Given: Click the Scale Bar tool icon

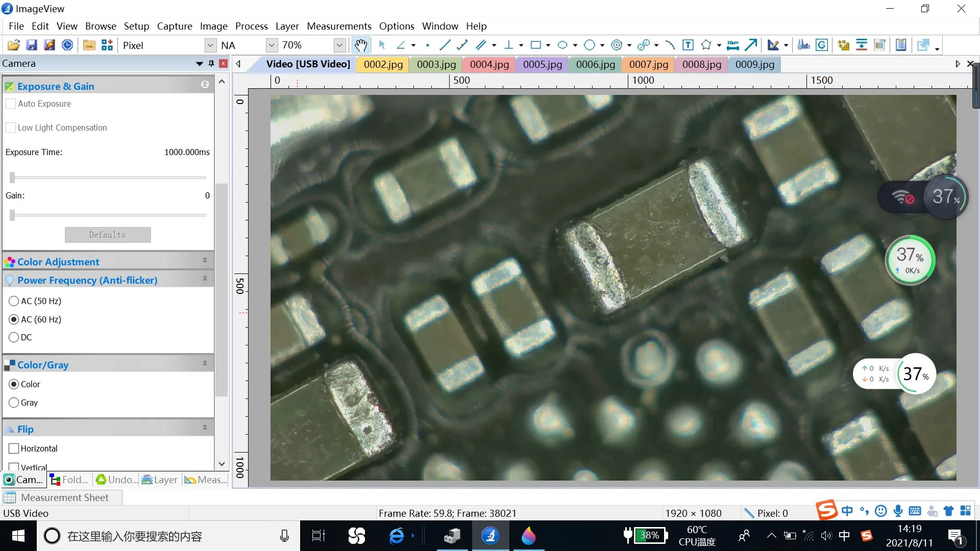Looking at the screenshot, I should (732, 45).
